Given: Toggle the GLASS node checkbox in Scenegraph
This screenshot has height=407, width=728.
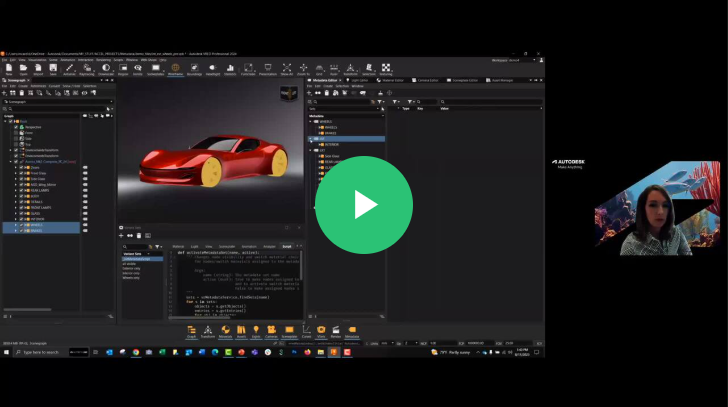Looking at the screenshot, I should click(x=21, y=213).
